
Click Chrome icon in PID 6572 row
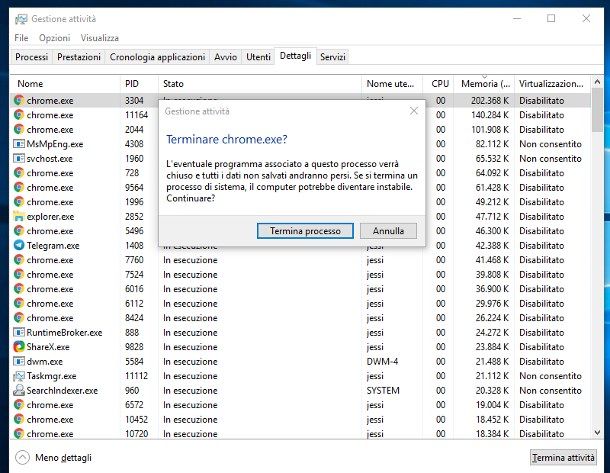pyautogui.click(x=19, y=405)
